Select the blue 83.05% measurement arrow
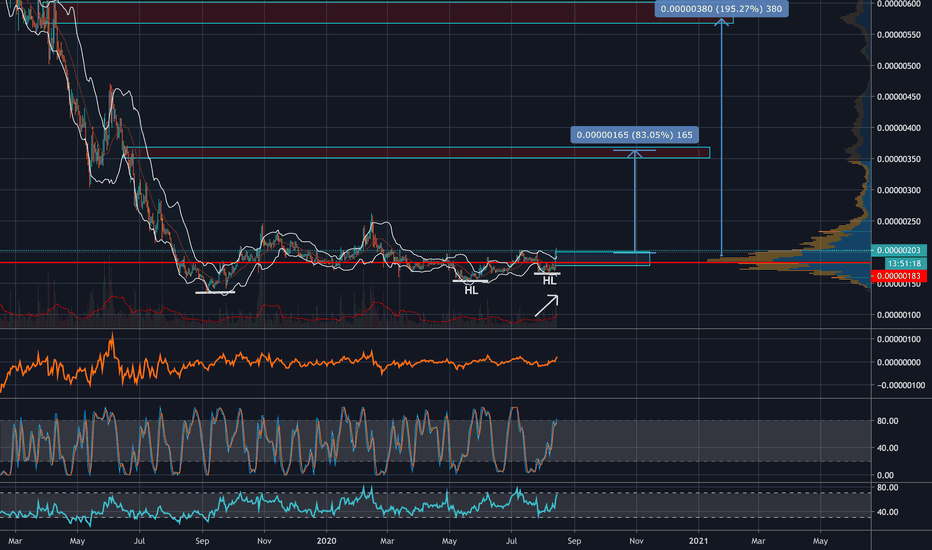 (635, 201)
